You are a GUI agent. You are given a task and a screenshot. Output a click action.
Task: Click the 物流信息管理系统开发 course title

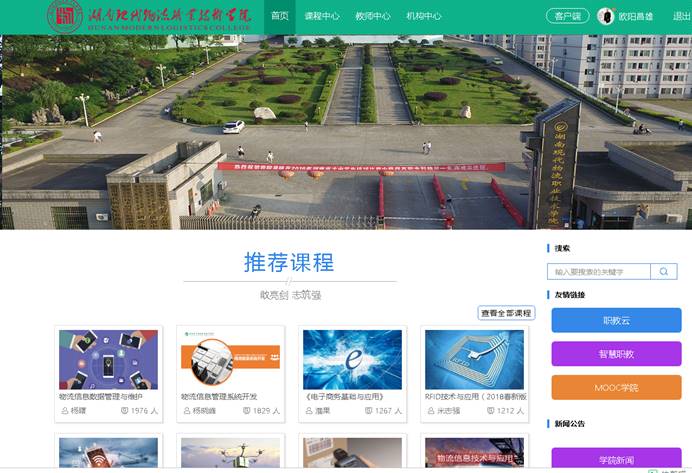[x=219, y=397]
